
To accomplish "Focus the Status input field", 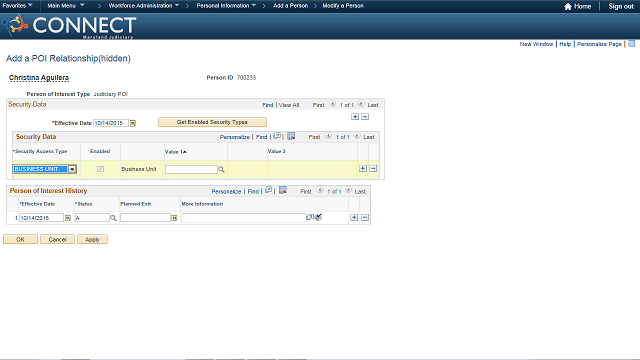I will (92, 218).
